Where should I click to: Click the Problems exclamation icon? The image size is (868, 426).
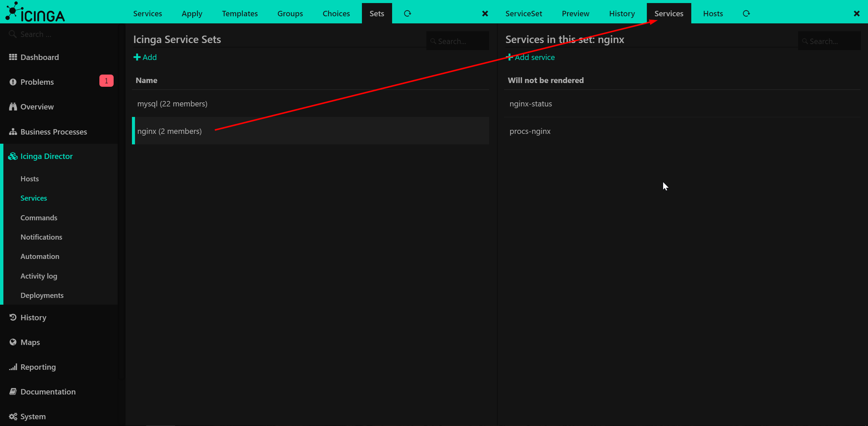[x=12, y=82]
